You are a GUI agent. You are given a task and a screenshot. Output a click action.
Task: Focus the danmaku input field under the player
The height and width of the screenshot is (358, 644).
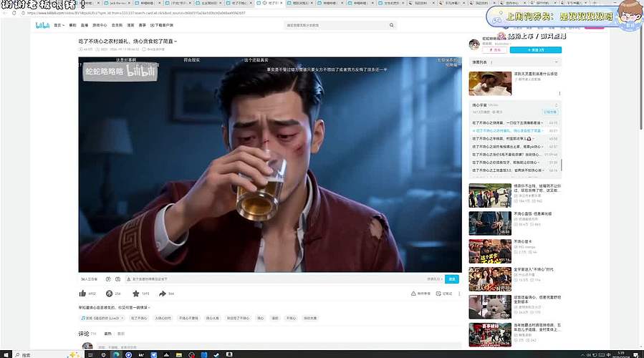[275, 279]
